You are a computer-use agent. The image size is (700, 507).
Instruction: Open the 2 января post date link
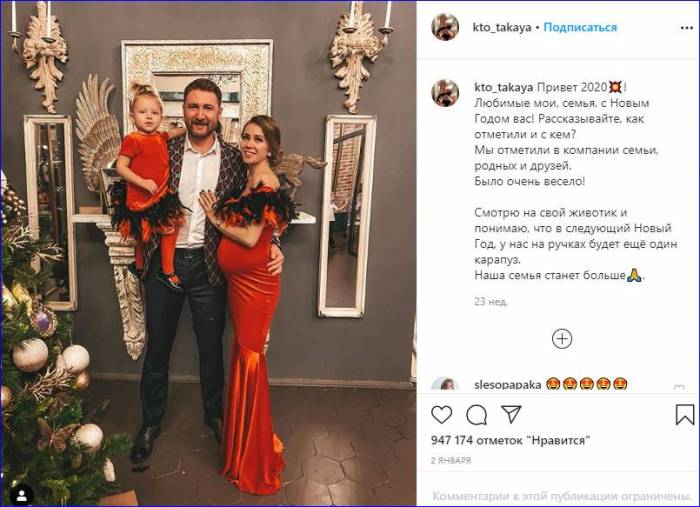[x=451, y=460]
